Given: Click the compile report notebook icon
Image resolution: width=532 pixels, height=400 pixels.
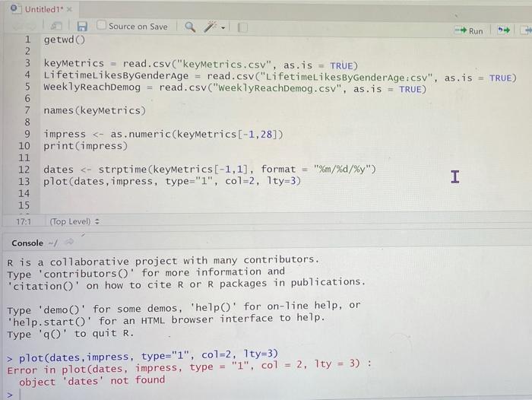Looking at the screenshot, I should (243, 27).
